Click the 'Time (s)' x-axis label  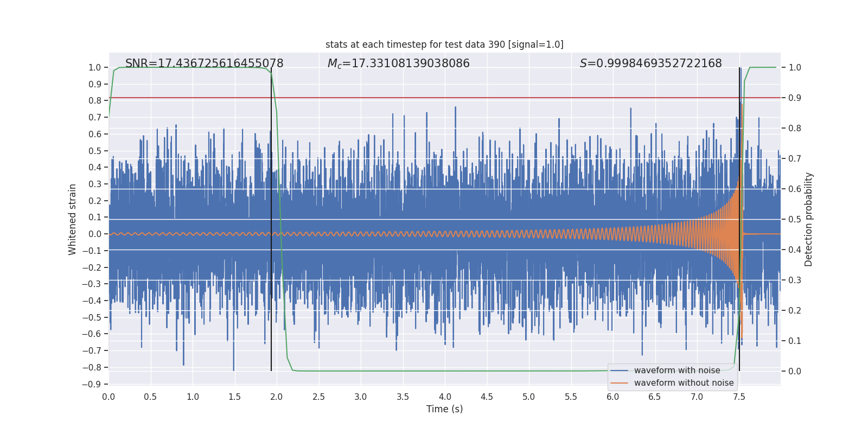point(444,409)
